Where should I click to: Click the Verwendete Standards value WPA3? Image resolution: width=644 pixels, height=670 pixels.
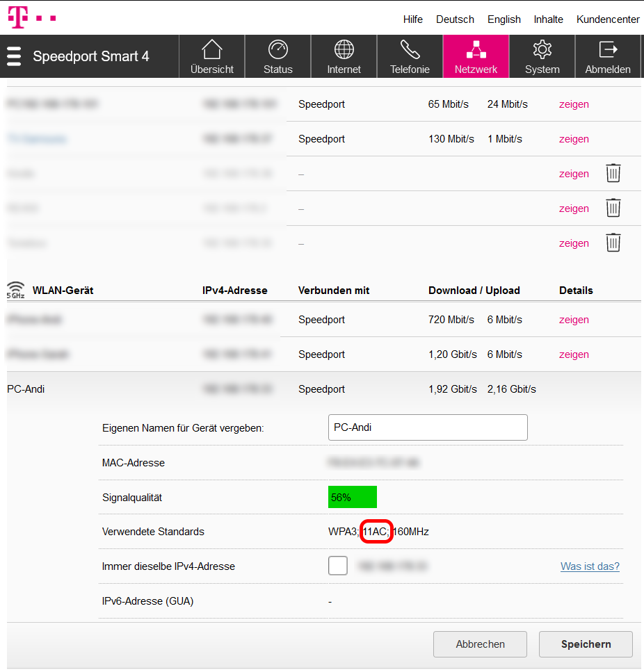pos(343,532)
